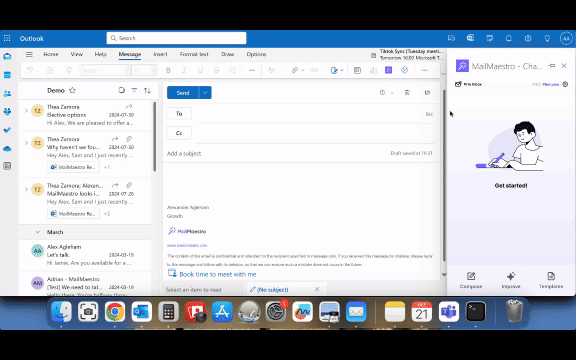Screen dimensions: 576x360
Task: Click the Cc recipients button
Action: pos(179,133)
